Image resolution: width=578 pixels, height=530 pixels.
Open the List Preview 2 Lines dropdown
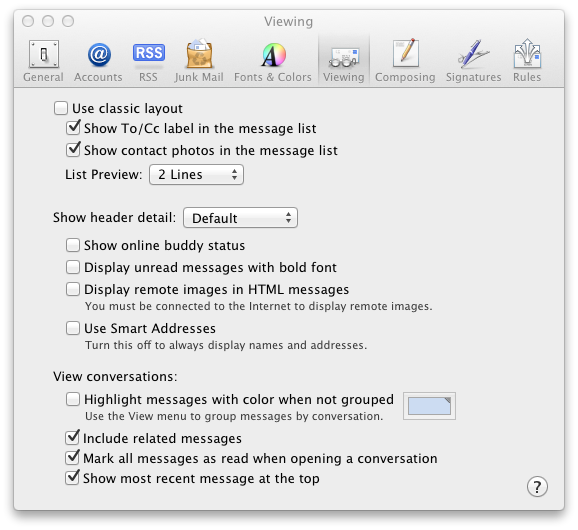[196, 175]
